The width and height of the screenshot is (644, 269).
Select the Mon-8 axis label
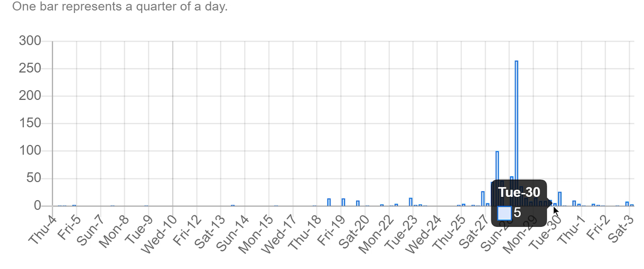coord(114,232)
